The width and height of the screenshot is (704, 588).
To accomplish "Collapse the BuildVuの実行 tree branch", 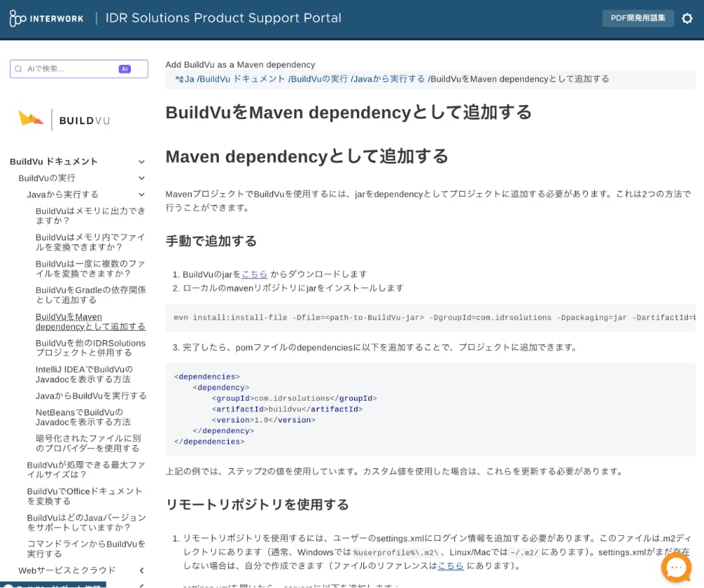I will tap(141, 177).
